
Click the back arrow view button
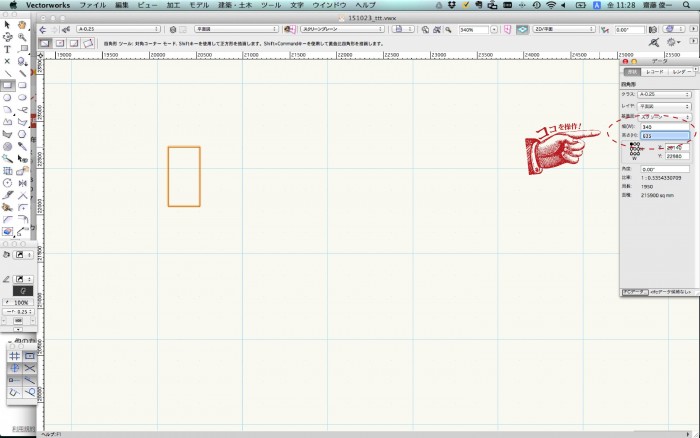pos(43,30)
